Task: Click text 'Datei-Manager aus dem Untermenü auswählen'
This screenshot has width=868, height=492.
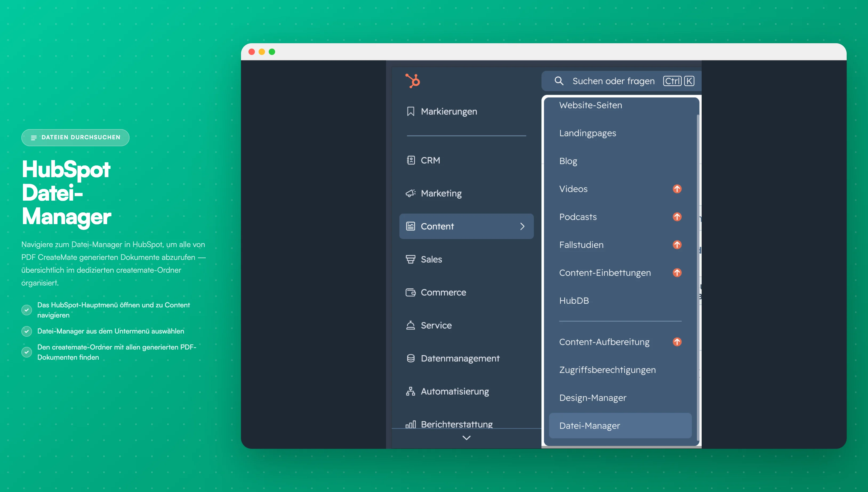Action: 111,331
